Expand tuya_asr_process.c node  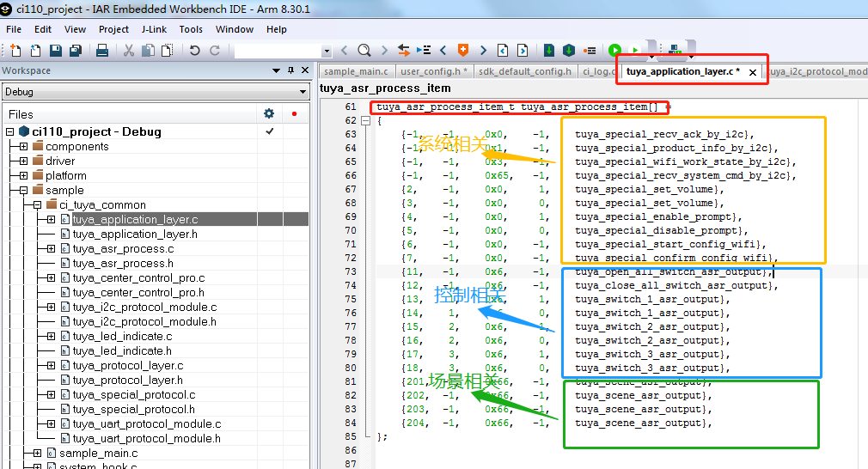(51, 249)
